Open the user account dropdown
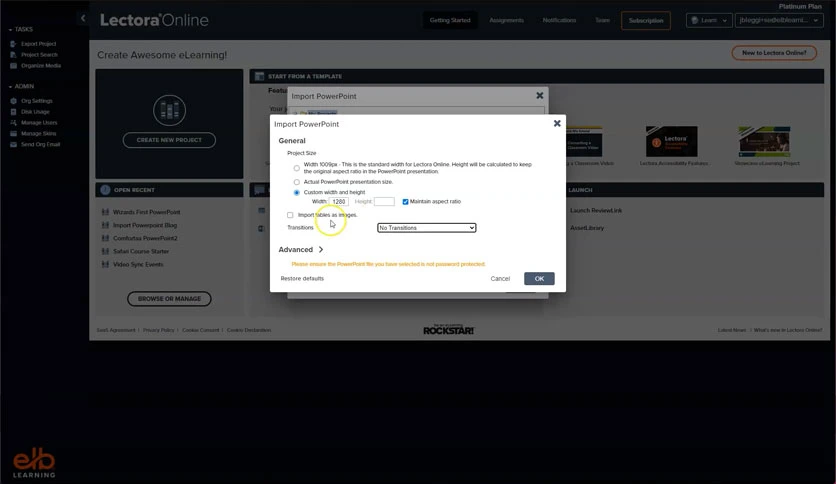The height and width of the screenshot is (484, 836). [x=779, y=20]
